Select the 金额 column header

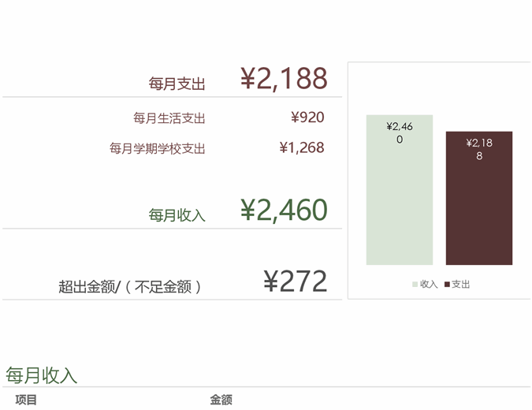(x=221, y=401)
